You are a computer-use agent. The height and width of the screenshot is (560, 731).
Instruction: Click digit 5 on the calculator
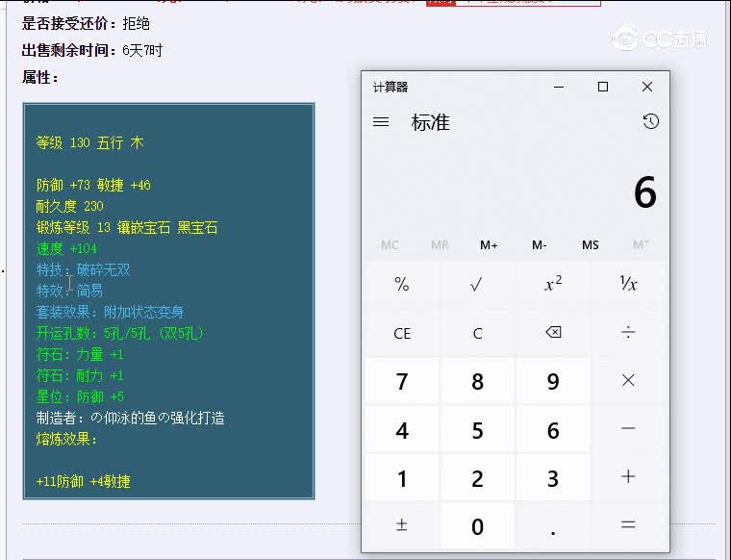477,428
